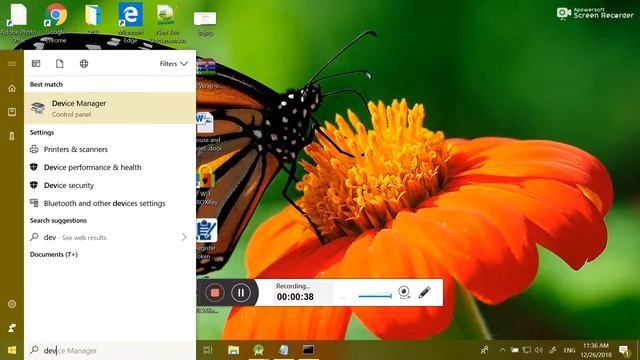Open the Action Center notifications
Viewport: 640px width, 360px height.
click(624, 351)
